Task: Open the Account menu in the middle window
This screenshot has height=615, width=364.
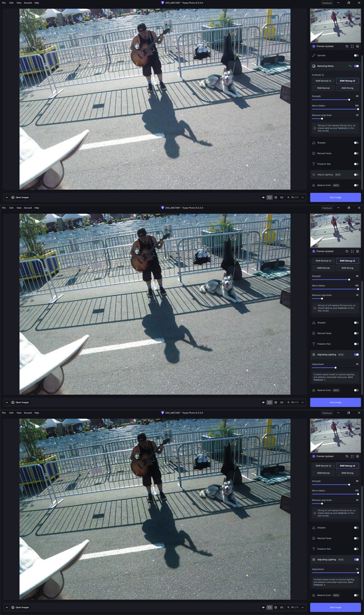Action: coord(28,208)
